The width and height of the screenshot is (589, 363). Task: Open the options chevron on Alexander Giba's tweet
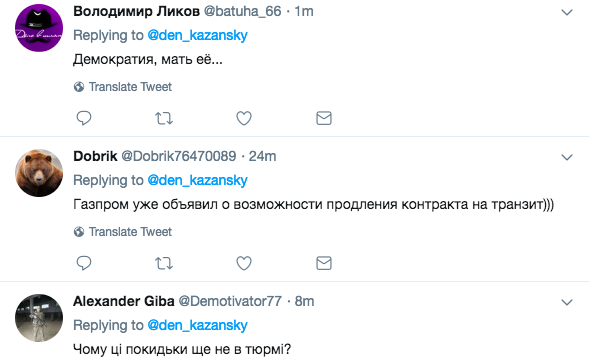[566, 302]
